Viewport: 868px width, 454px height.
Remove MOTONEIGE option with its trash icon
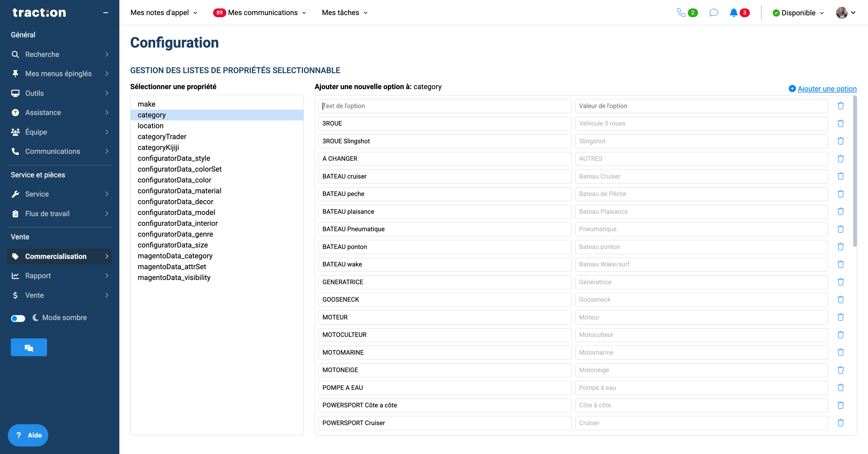point(840,370)
